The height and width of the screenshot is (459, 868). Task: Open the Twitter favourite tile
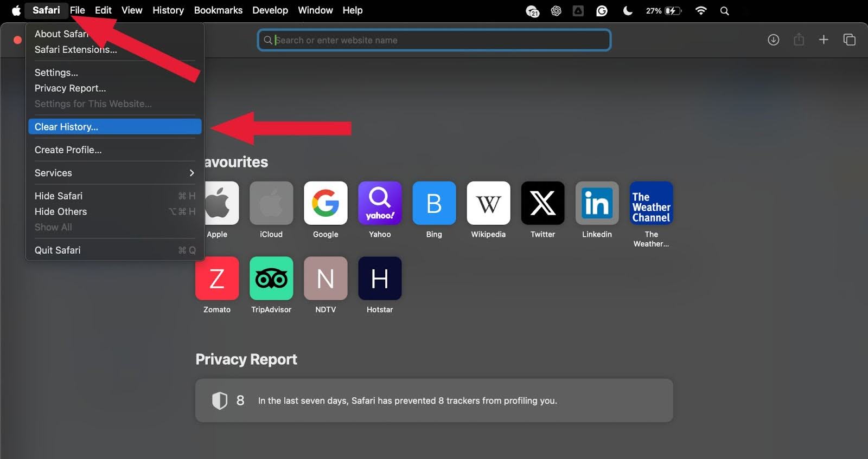(x=542, y=203)
